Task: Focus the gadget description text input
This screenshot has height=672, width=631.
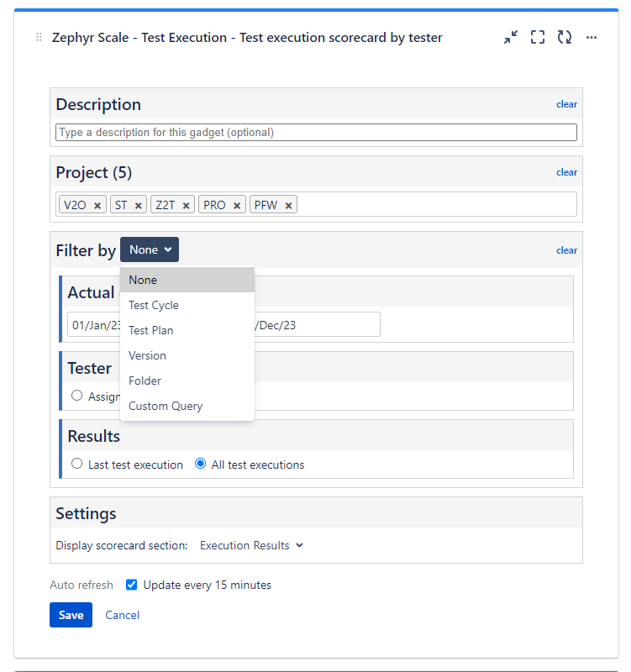Action: (317, 132)
